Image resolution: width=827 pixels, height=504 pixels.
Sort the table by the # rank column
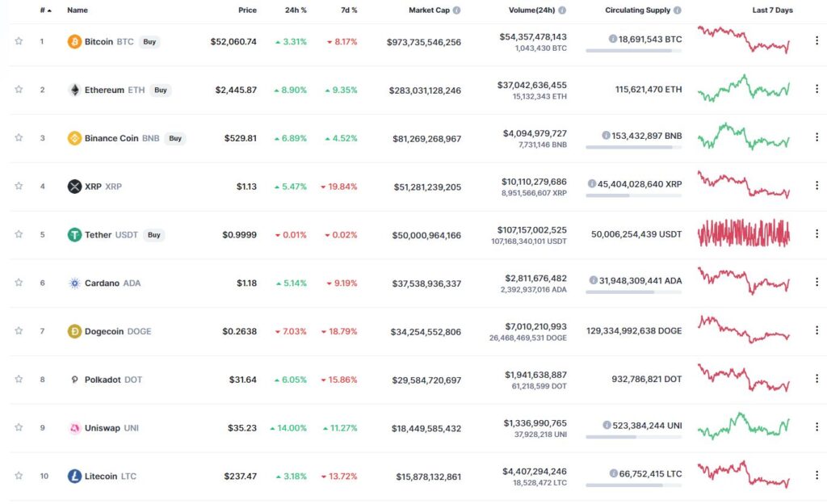[46, 10]
